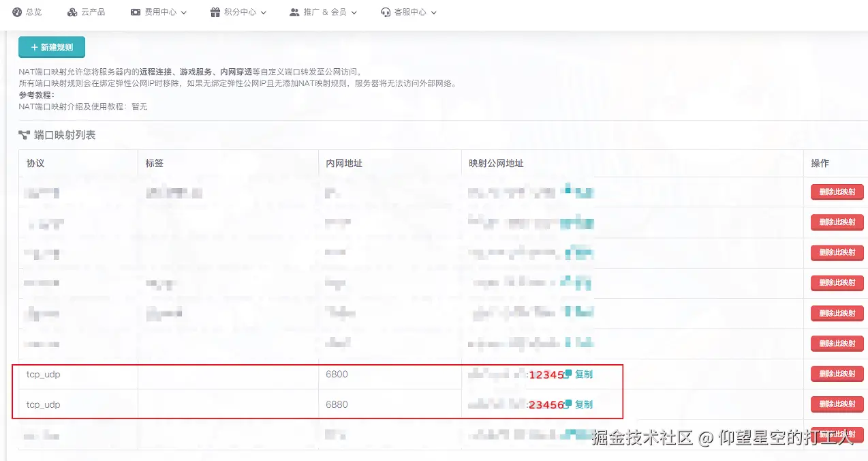This screenshot has width=868, height=461.
Task: Click the copy icon beside port 12345
Action: (568, 373)
